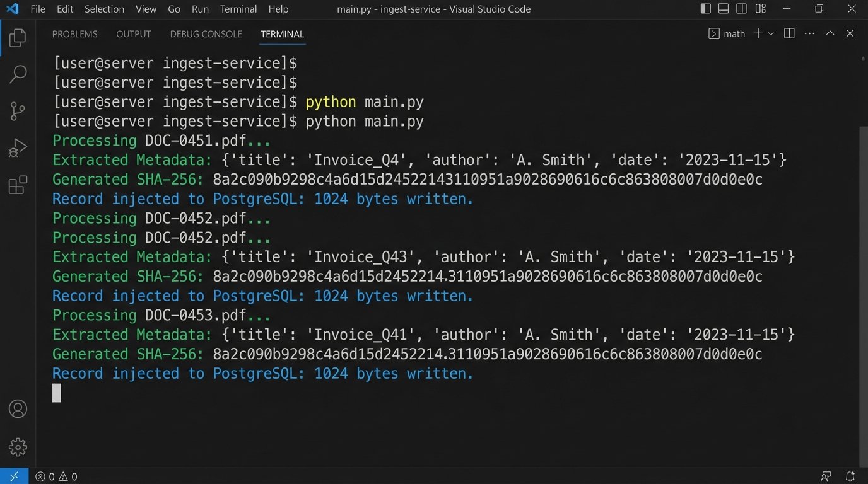The image size is (868, 484).
Task: Toggle the secondary side bar visibility
Action: [742, 9]
